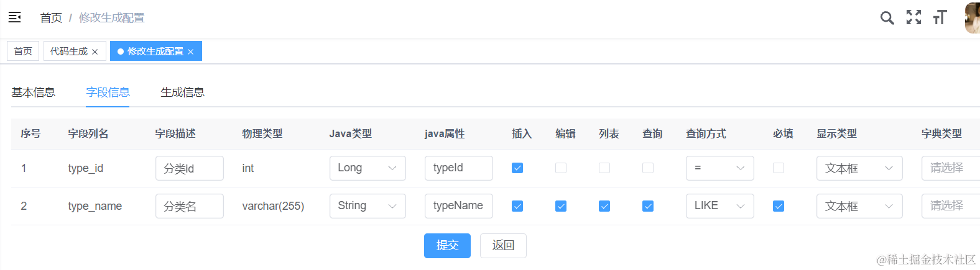Click the 返回 button
The width and height of the screenshot is (980, 270).
[x=503, y=246]
